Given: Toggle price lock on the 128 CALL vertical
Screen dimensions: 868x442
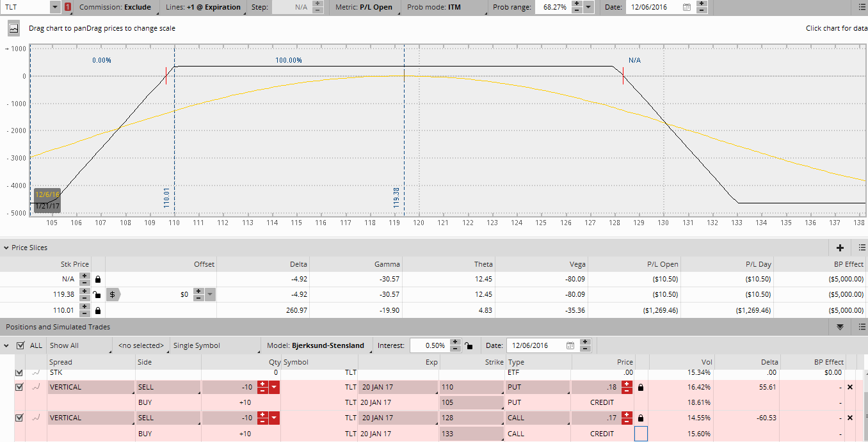Looking at the screenshot, I should coord(641,418).
